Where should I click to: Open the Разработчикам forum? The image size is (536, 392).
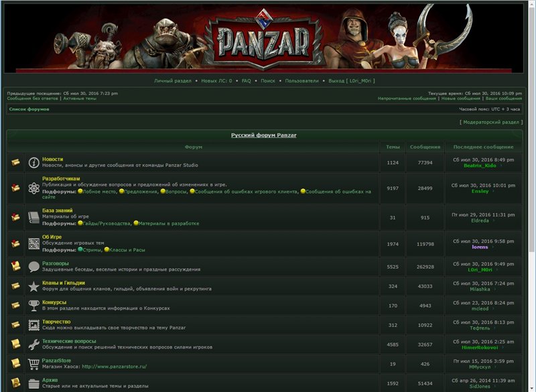(61, 179)
